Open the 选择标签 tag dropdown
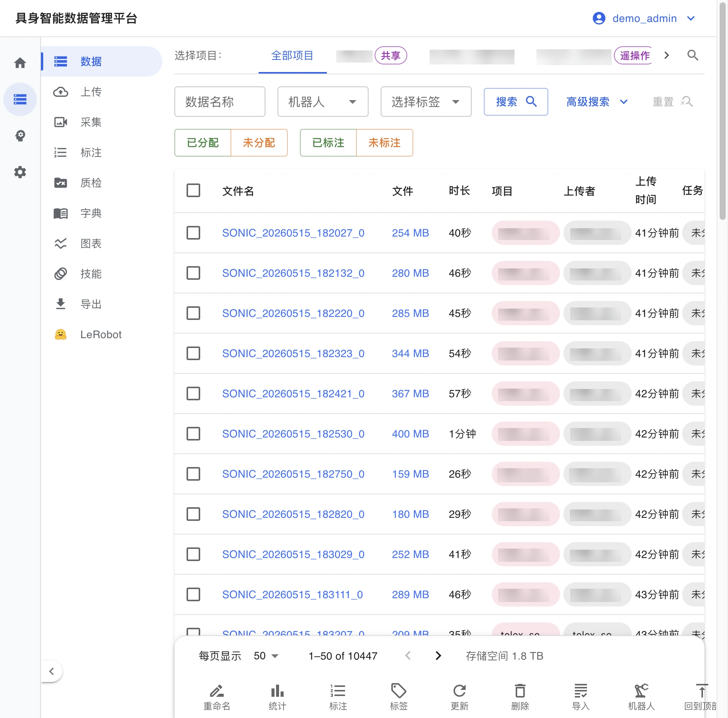Screen dimensions: 728x718 pyautogui.click(x=426, y=102)
